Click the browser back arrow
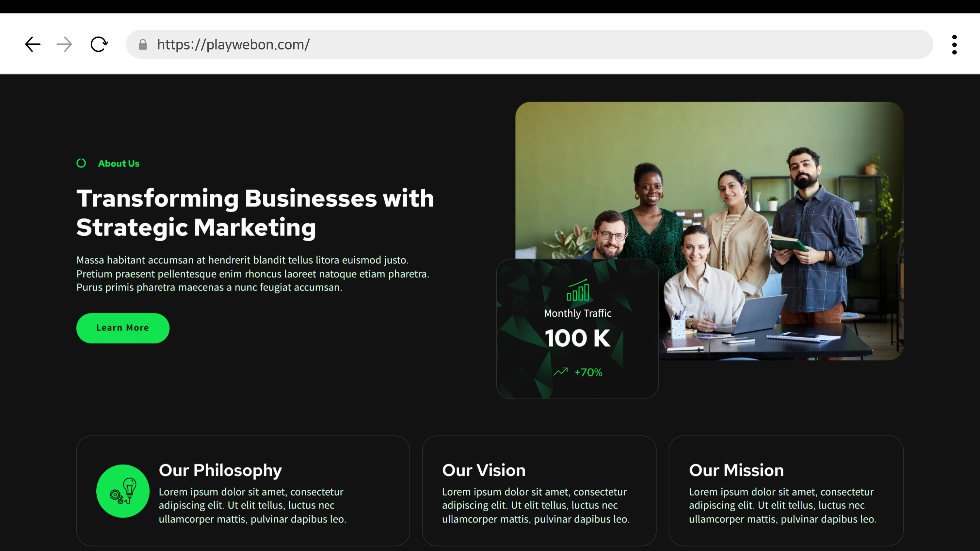 click(33, 44)
